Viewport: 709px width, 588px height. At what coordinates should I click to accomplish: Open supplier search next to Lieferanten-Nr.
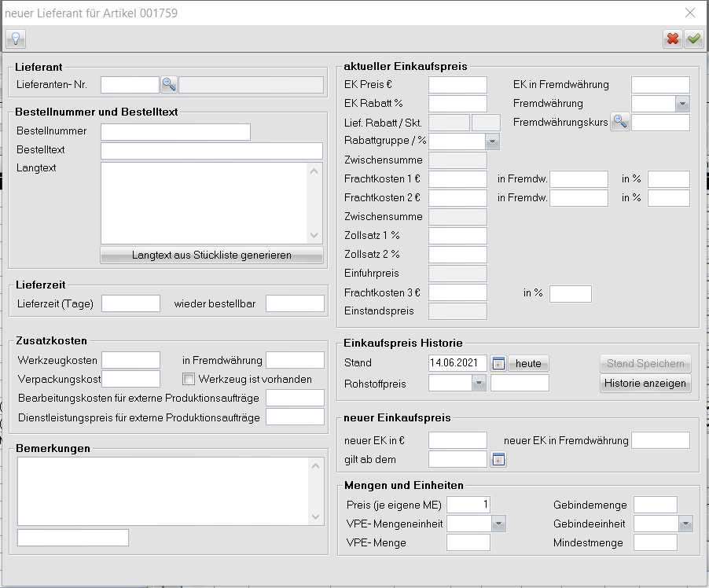169,85
